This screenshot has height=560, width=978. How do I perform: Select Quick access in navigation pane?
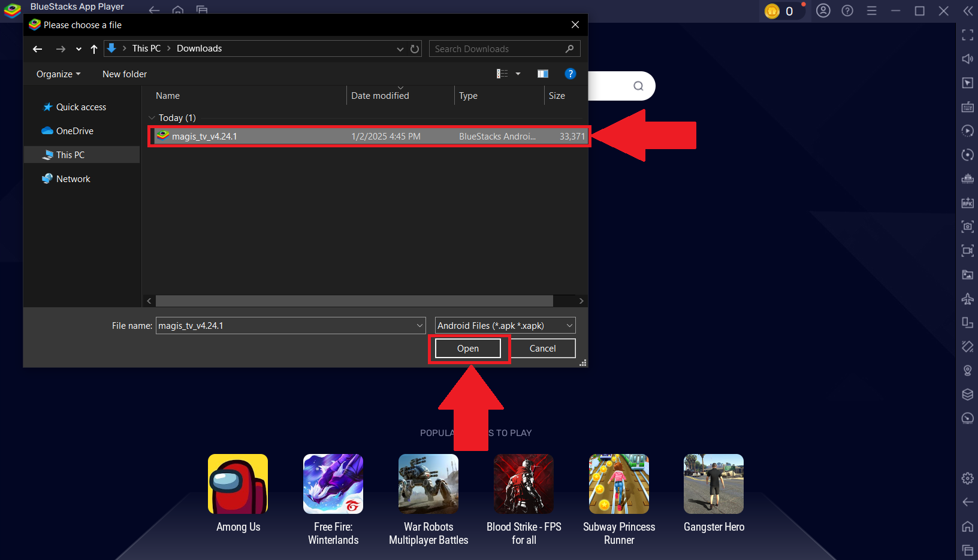(81, 107)
